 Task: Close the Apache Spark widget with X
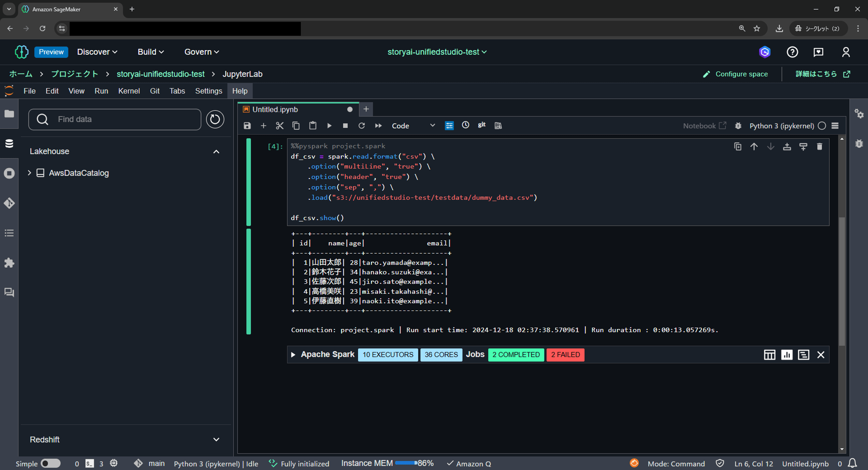point(821,354)
